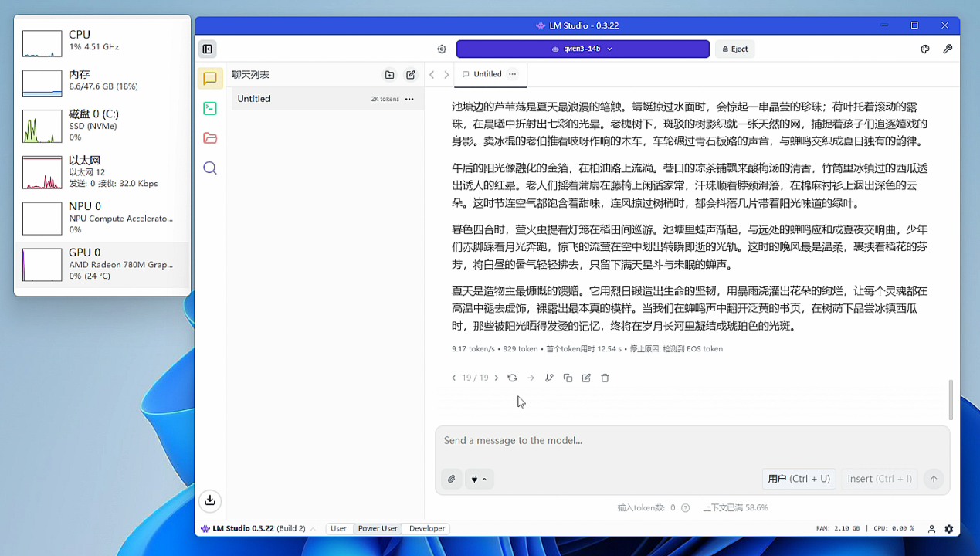Image resolution: width=980 pixels, height=556 pixels.
Task: Attach a file with the paperclip icon
Action: tap(451, 479)
